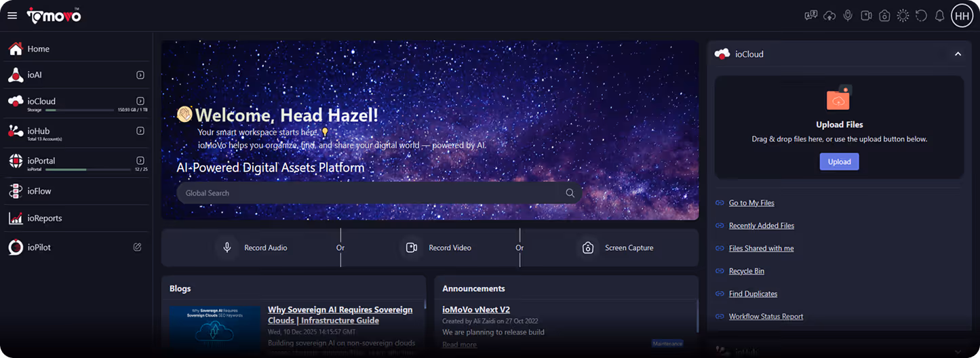Open ioFlow from the sidebar

point(39,191)
